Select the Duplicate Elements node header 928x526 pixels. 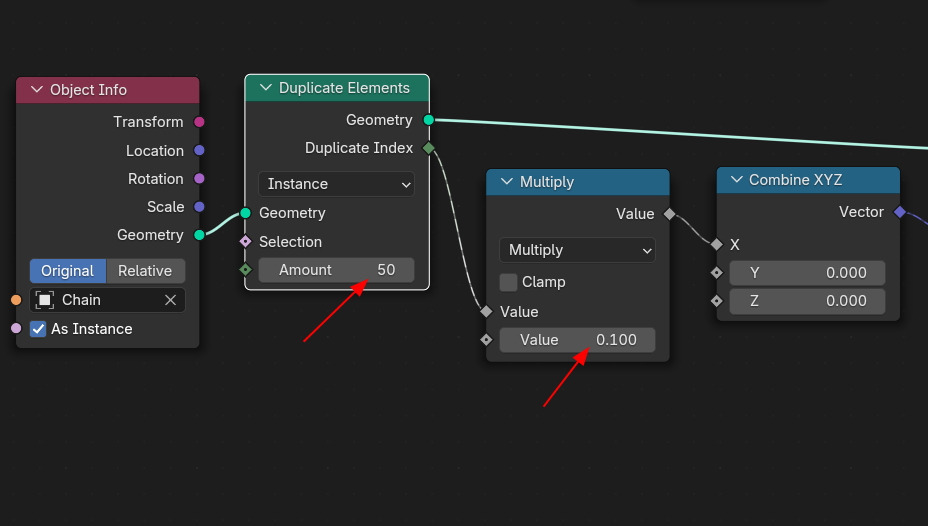pyautogui.click(x=337, y=88)
